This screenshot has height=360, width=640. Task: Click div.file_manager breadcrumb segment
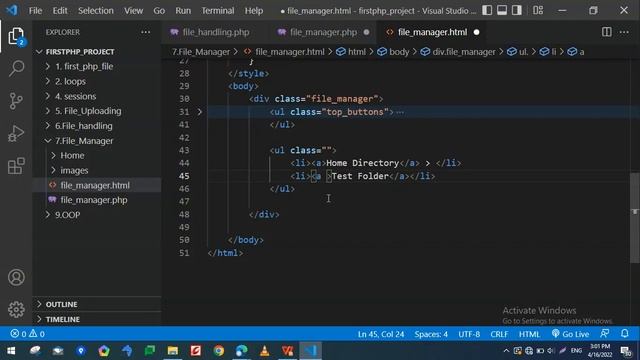[458, 52]
